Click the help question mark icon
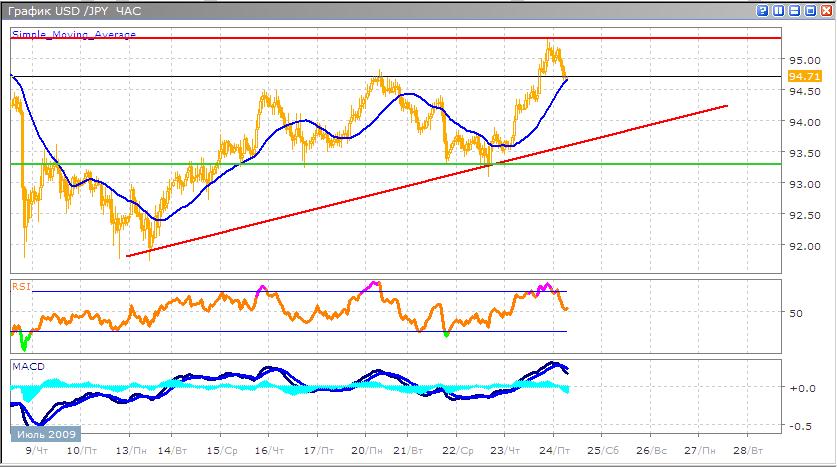This screenshot has width=837, height=467. pyautogui.click(x=763, y=11)
